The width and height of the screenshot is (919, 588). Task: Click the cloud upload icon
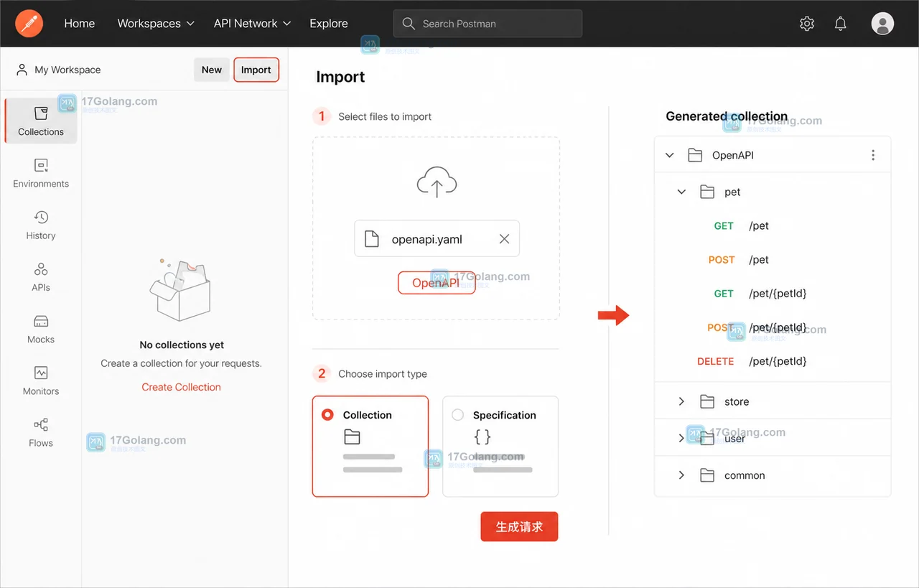437,182
